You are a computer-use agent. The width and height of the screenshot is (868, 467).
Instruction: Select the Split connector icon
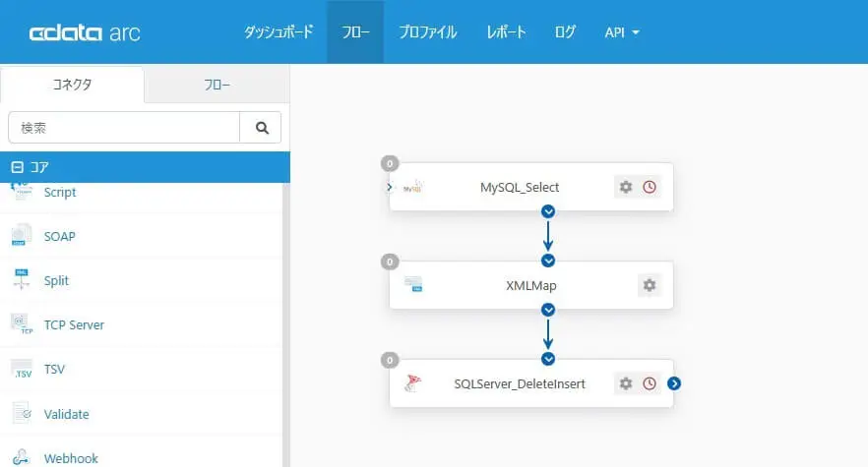pyautogui.click(x=22, y=279)
